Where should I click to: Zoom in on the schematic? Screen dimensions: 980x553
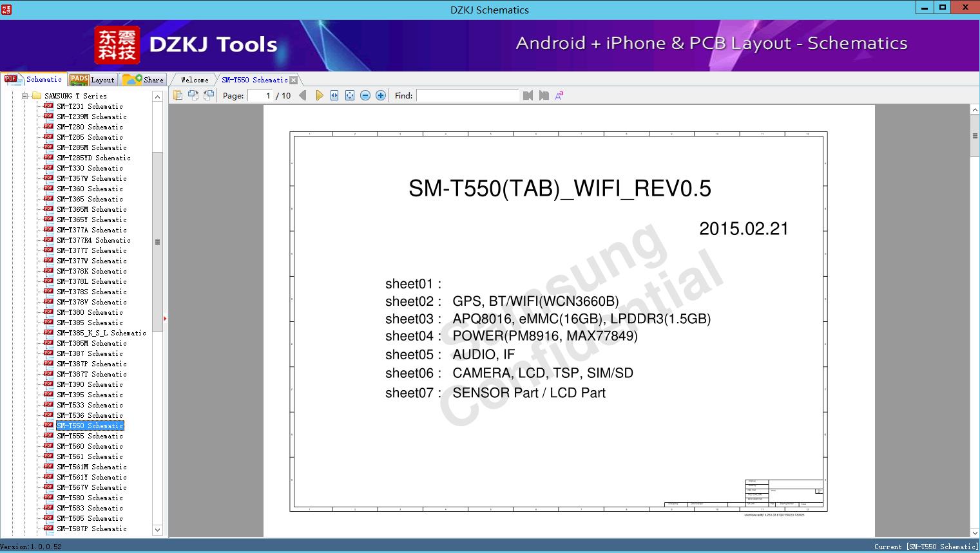[381, 95]
